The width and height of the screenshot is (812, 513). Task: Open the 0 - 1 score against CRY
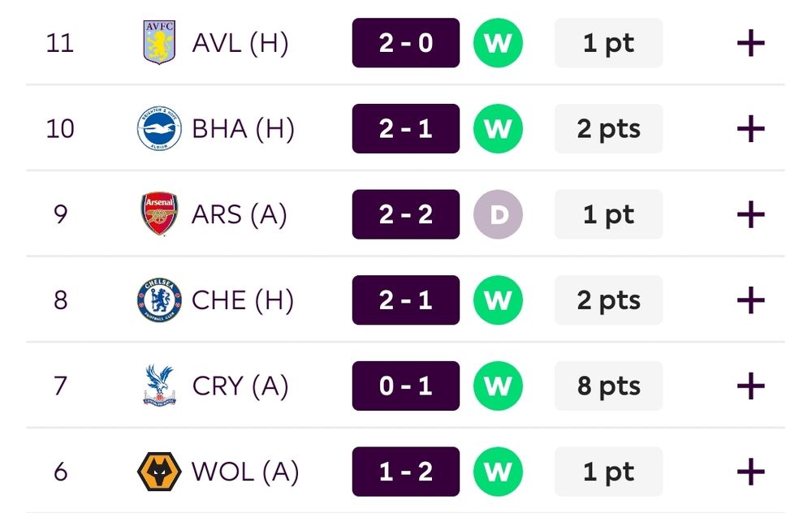(x=406, y=386)
